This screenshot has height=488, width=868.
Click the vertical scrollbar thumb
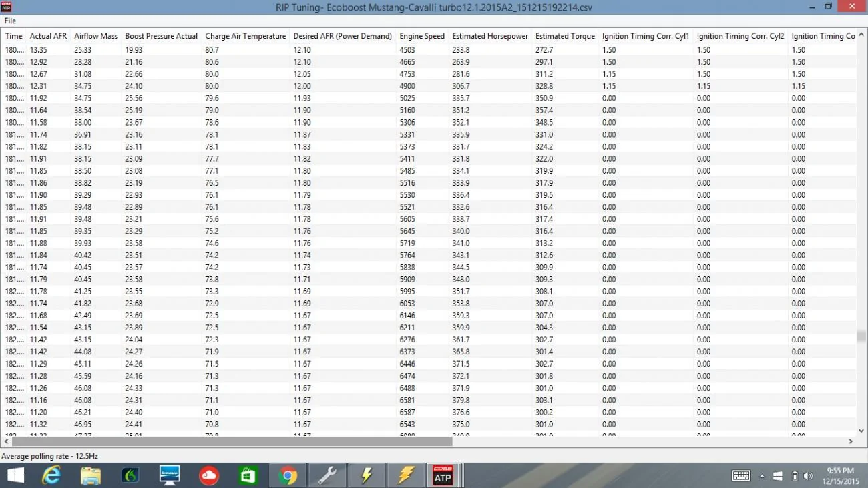click(x=861, y=336)
